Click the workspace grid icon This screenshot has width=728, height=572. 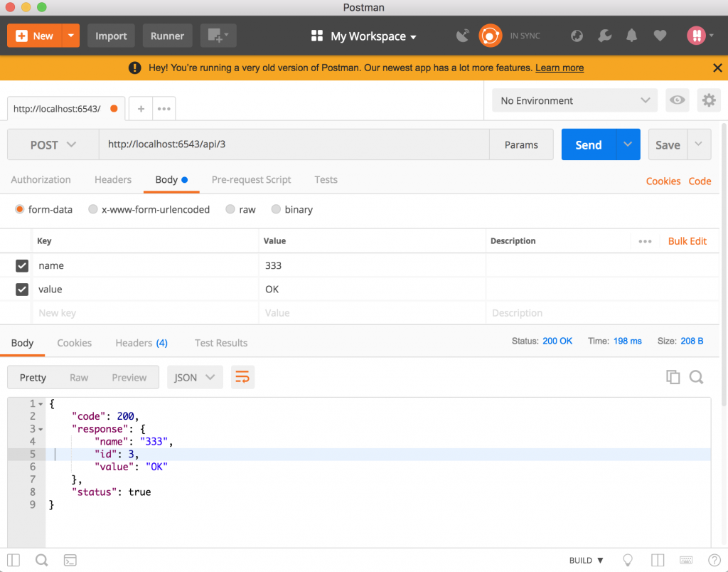click(x=317, y=36)
